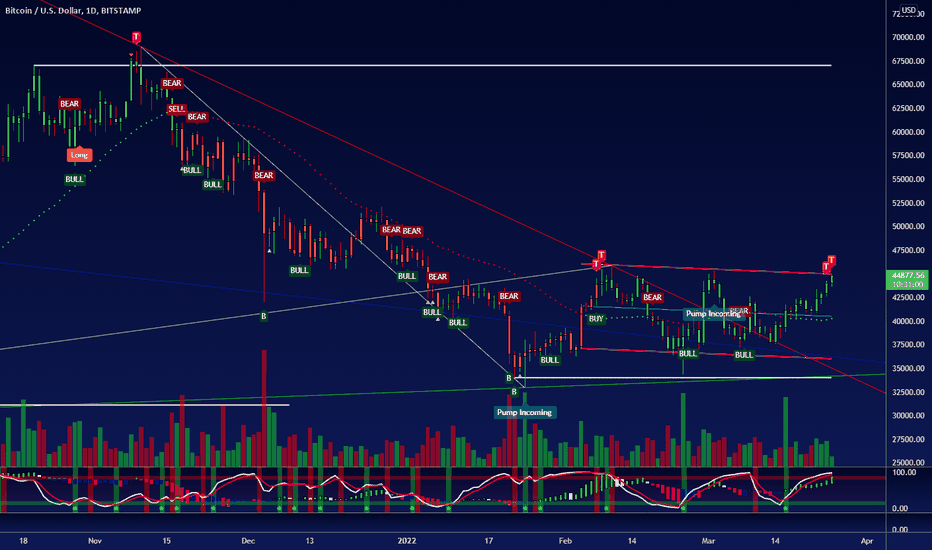Click the 32500.00 price axis label
Viewport: 932px width, 550px height.
coord(908,392)
